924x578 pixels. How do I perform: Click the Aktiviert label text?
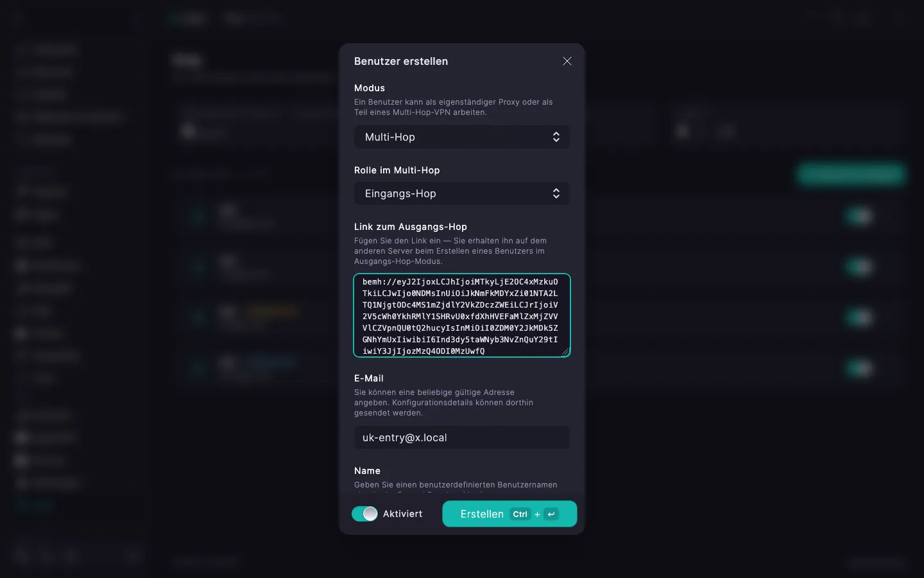403,514
